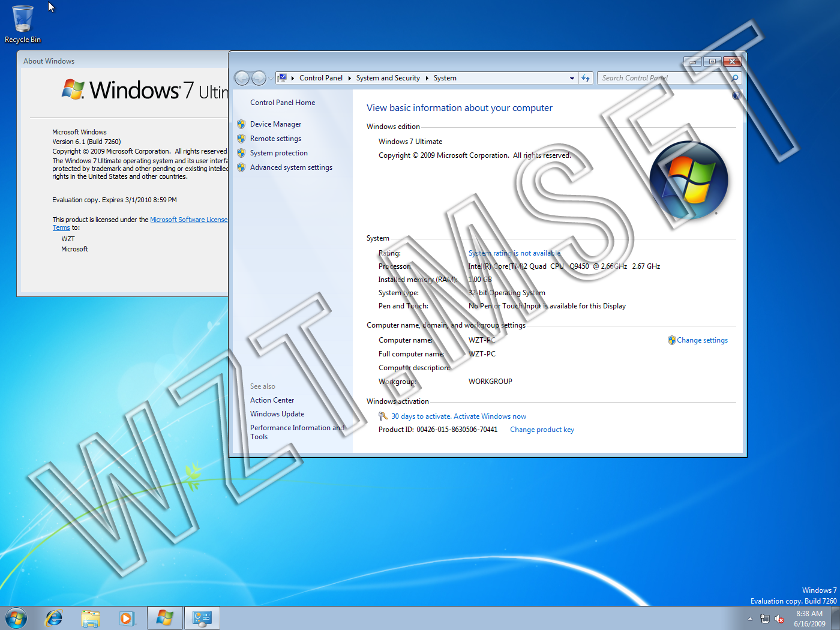Select the System and Security breadcrumb
The image size is (840, 630).
pyautogui.click(x=388, y=78)
